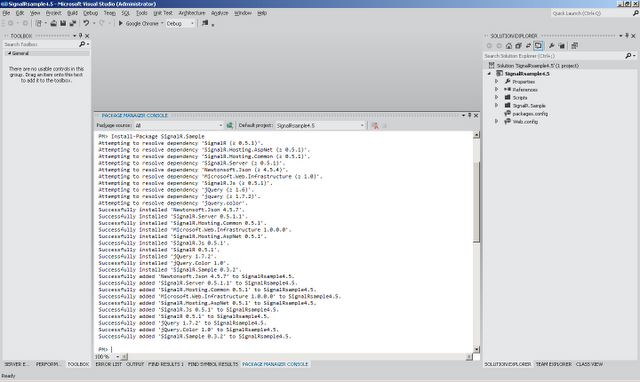The image size is (640, 382).
Task: Close the Toolbox panel
Action: pyautogui.click(x=87, y=36)
